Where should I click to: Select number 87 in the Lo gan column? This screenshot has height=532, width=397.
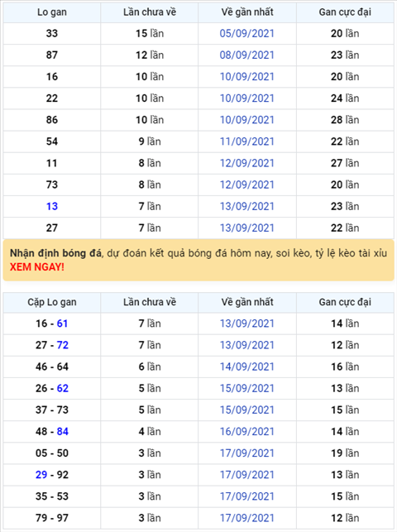pyautogui.click(x=52, y=55)
